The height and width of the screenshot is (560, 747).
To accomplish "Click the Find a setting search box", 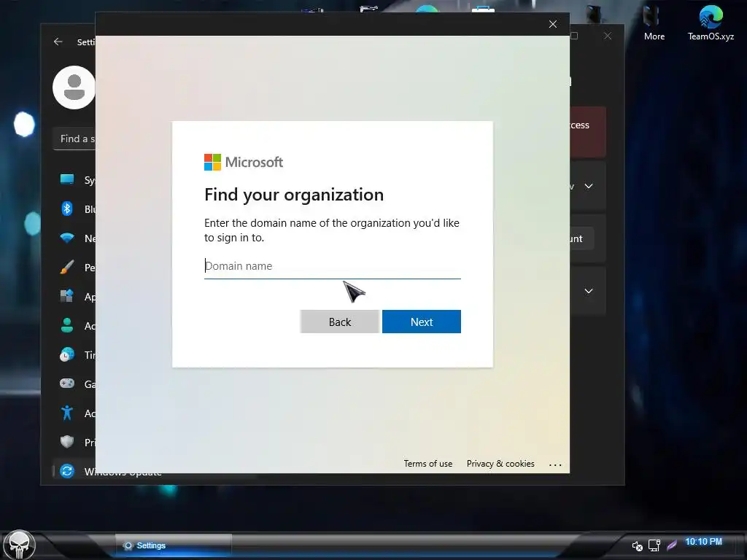I will click(75, 139).
